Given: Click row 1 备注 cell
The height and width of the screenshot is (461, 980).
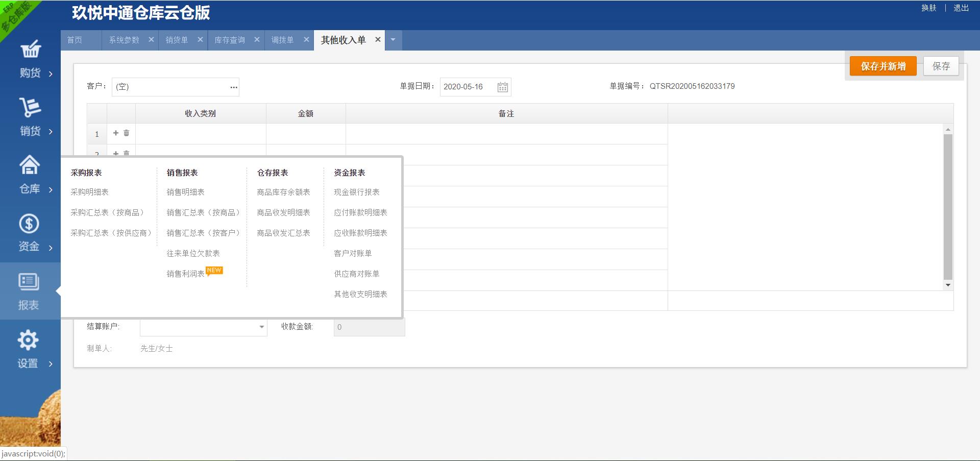Looking at the screenshot, I should [506, 134].
